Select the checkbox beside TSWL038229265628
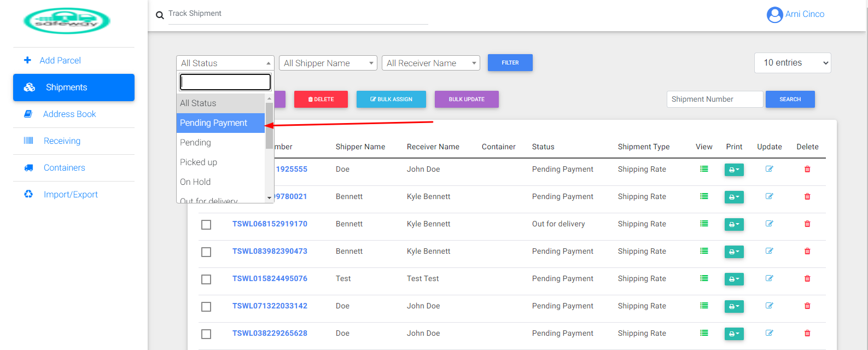868x350 pixels. click(x=206, y=334)
